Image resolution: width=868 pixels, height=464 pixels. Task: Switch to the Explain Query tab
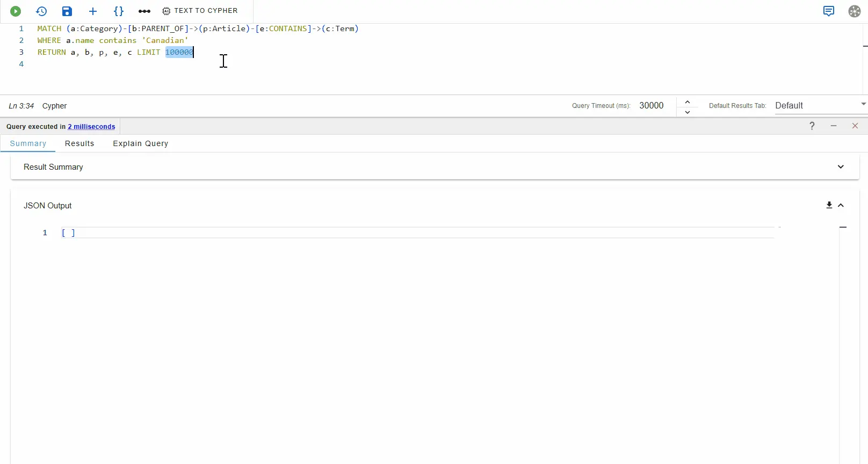tap(141, 143)
